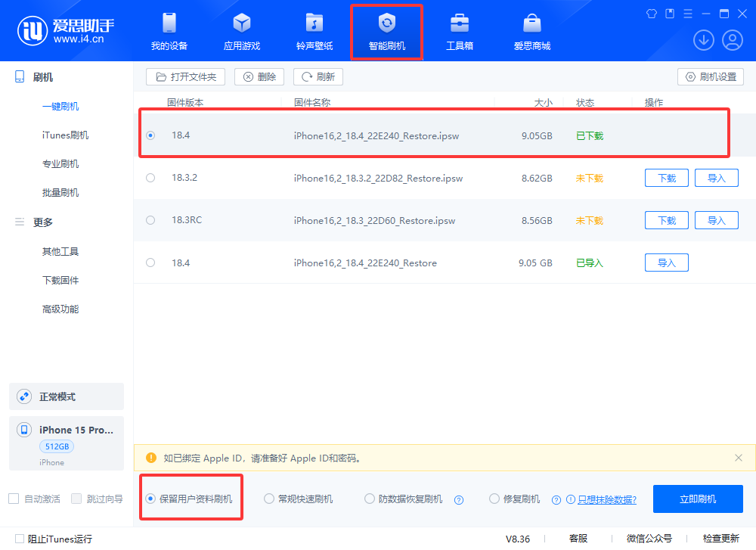
Task: Enable the 跳过向导 checkbox
Action: 76,498
